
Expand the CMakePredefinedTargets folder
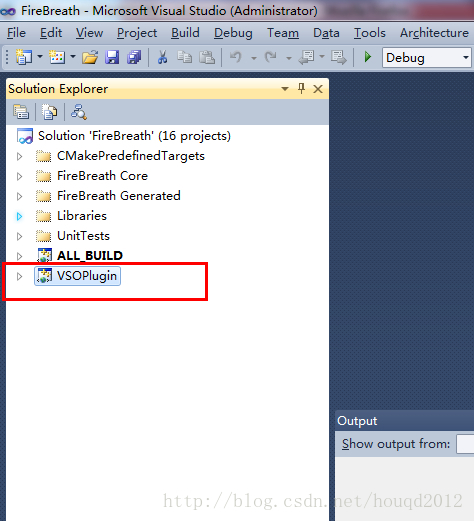19,156
